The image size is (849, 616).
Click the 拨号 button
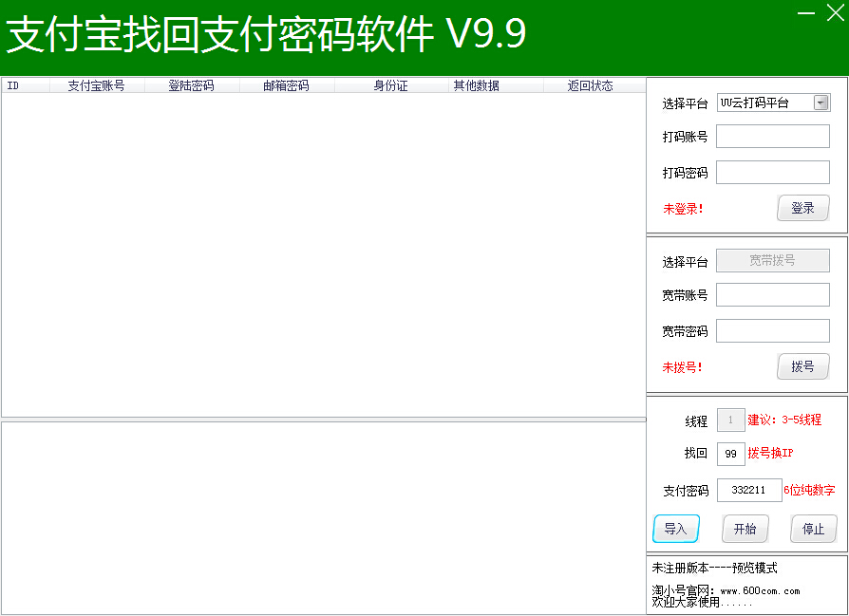coord(803,366)
